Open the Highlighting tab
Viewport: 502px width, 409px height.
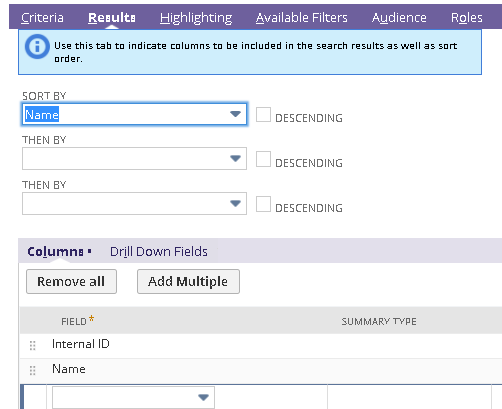[196, 18]
